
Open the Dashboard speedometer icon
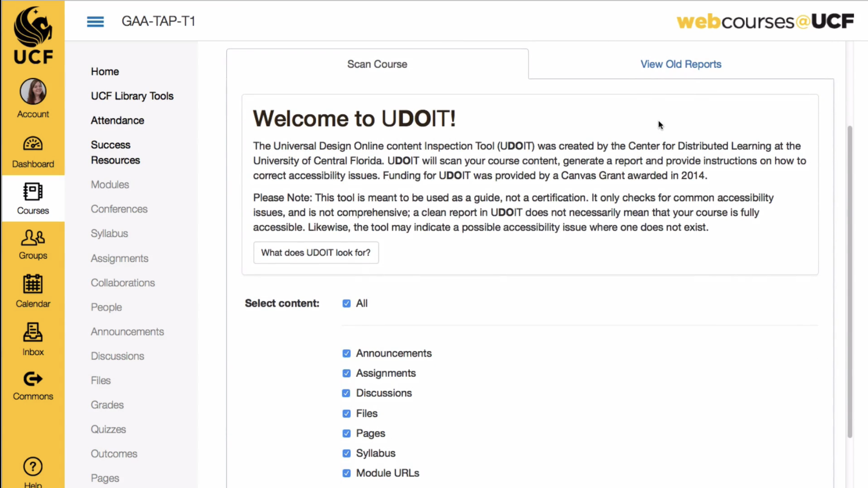pyautogui.click(x=33, y=144)
